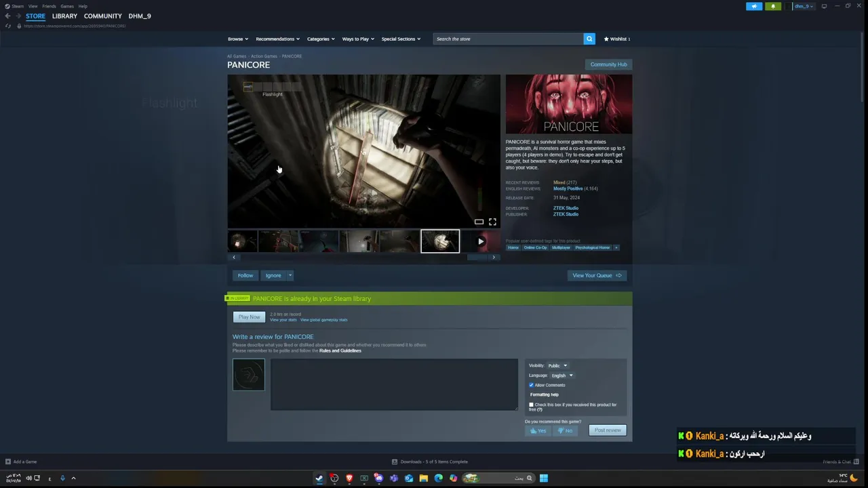Follow the PANICORE game
The width and height of the screenshot is (868, 488).
point(245,275)
